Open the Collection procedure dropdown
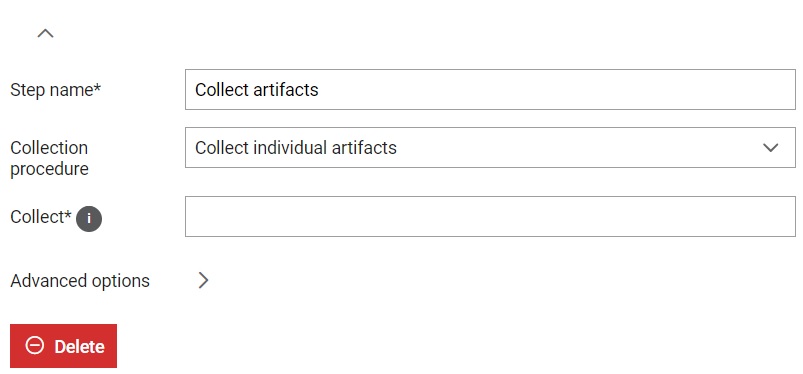Viewport: 803px width, 374px height. 490,148
